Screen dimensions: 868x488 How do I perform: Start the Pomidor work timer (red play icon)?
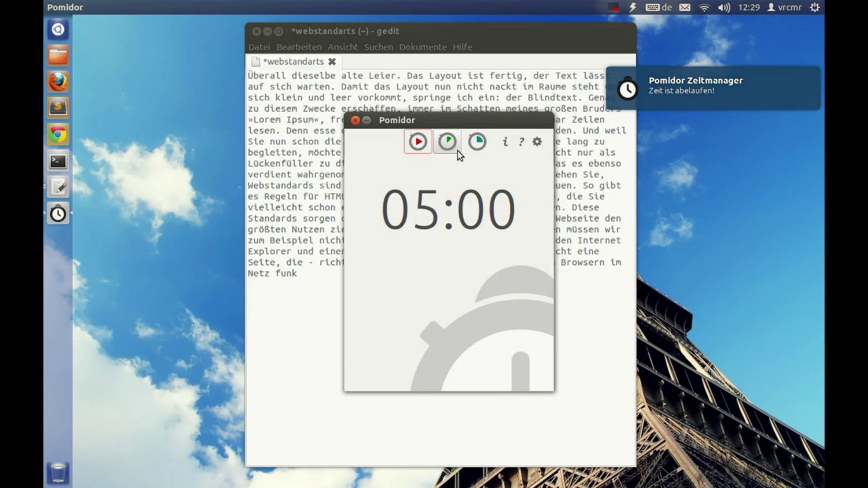(418, 141)
